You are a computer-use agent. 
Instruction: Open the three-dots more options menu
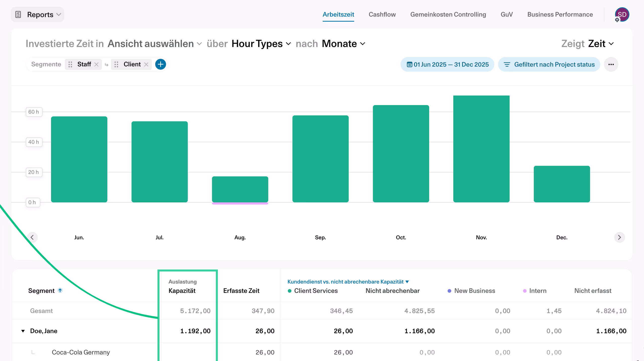pyautogui.click(x=611, y=64)
